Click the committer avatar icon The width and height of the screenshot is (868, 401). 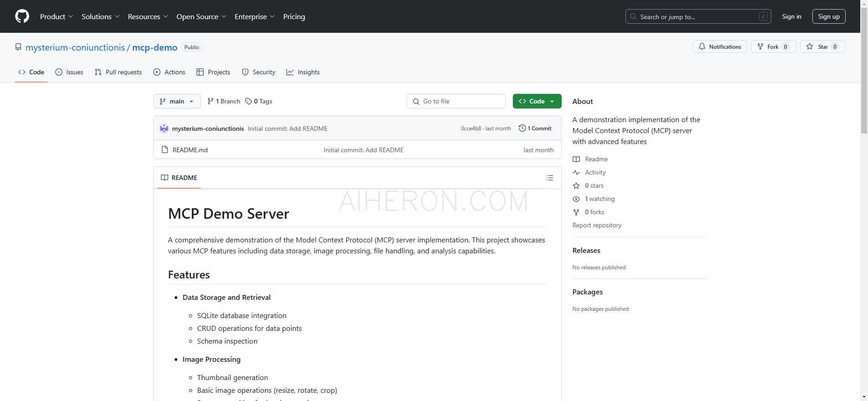(x=164, y=129)
